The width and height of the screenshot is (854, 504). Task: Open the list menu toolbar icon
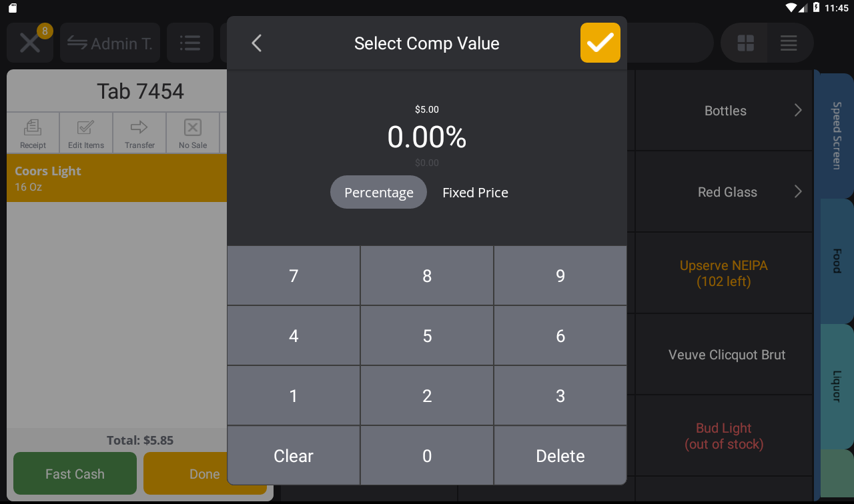190,43
